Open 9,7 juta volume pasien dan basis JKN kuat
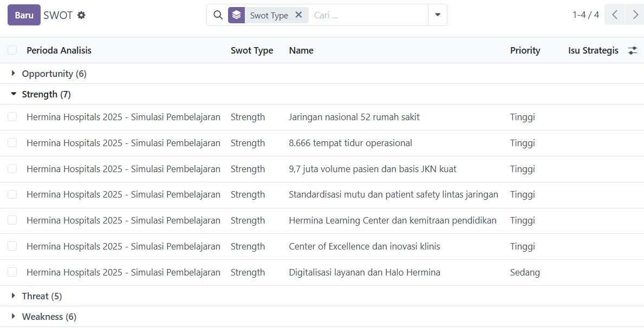644x328 pixels. pos(373,169)
